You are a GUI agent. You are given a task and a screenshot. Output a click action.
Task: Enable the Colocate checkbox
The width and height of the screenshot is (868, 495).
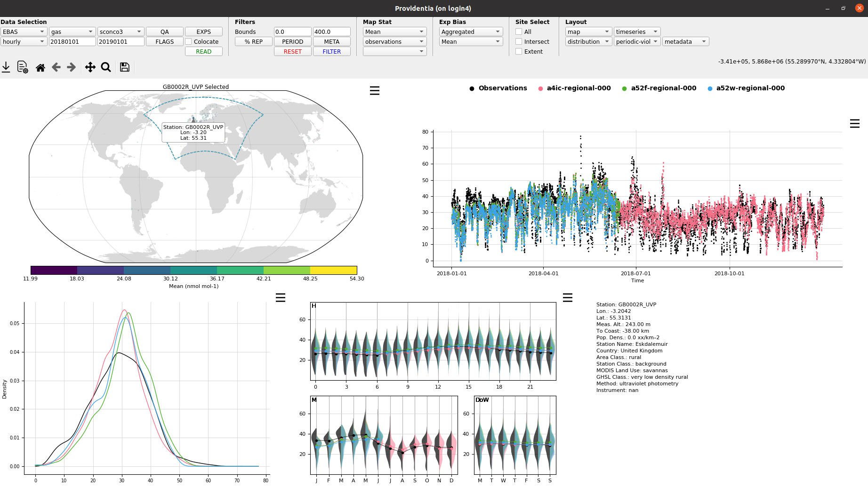(189, 41)
